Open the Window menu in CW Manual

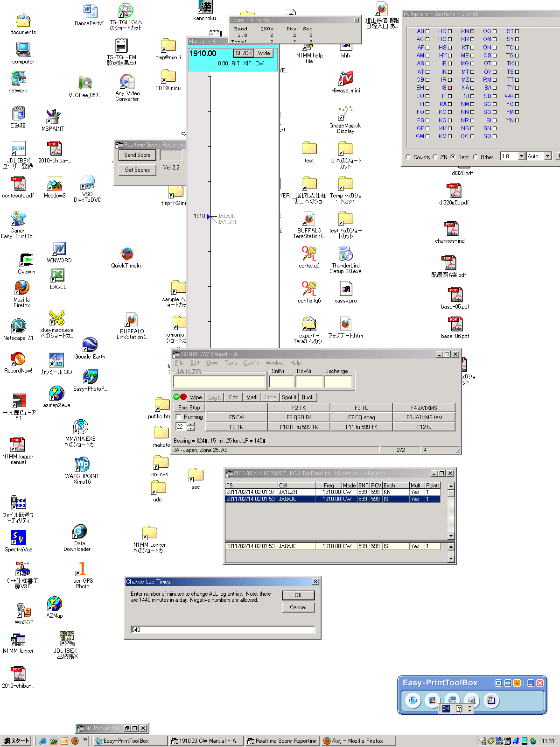tap(274, 363)
